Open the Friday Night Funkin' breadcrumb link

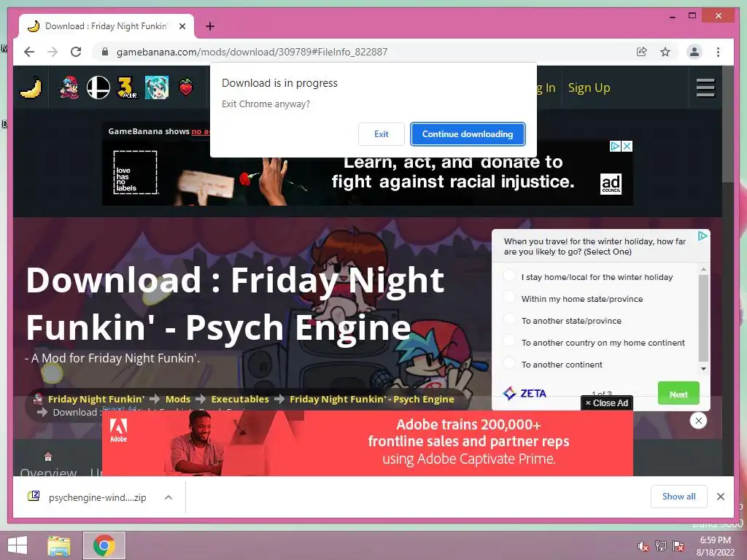pyautogui.click(x=96, y=399)
